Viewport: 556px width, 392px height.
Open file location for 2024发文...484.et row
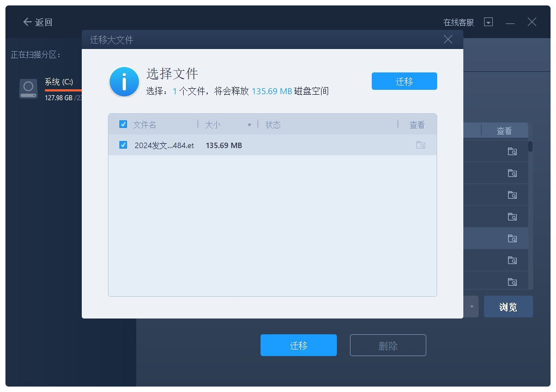pyautogui.click(x=420, y=145)
